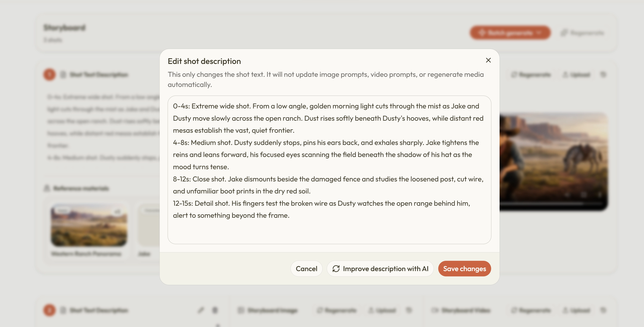The height and width of the screenshot is (327, 644).
Task: Open the Batch generate dropdown arrow
Action: (539, 33)
